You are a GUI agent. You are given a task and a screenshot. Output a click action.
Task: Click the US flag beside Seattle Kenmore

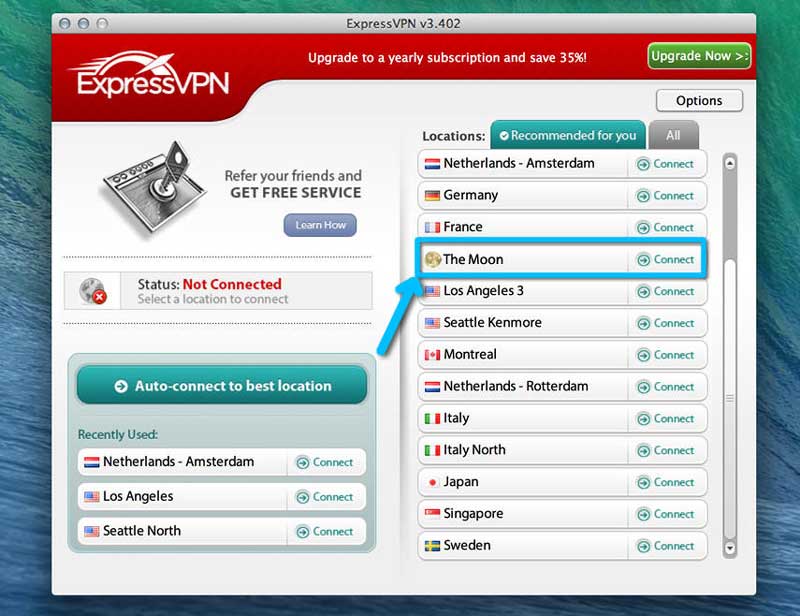click(432, 323)
